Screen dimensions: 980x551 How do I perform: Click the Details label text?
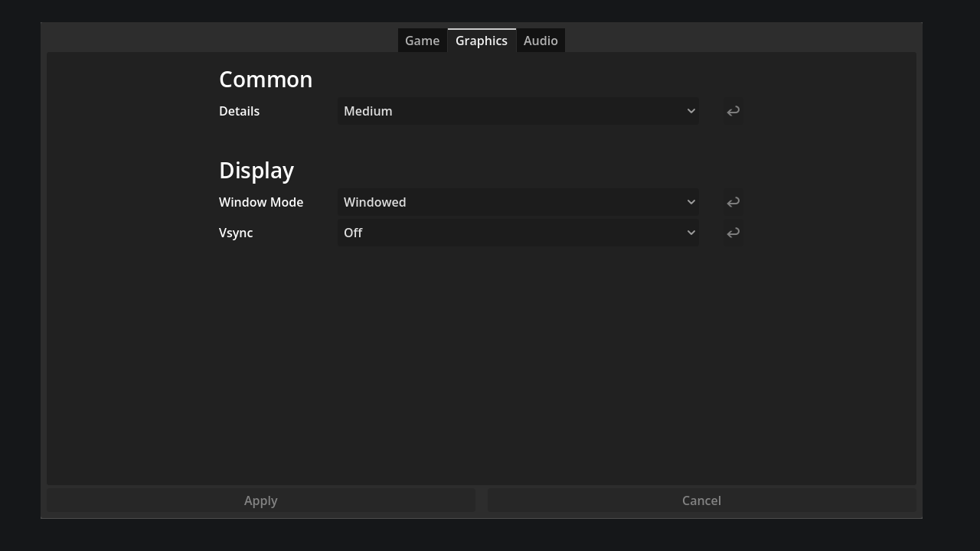pos(240,111)
